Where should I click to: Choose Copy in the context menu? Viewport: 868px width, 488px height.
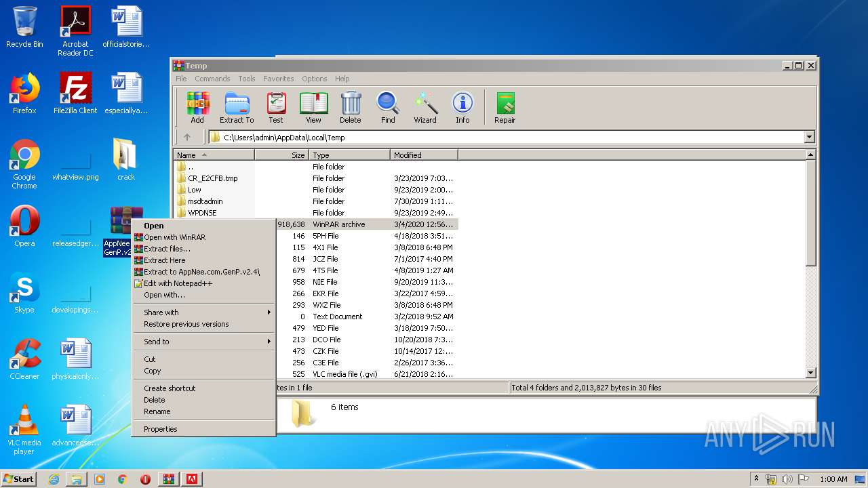click(203, 371)
